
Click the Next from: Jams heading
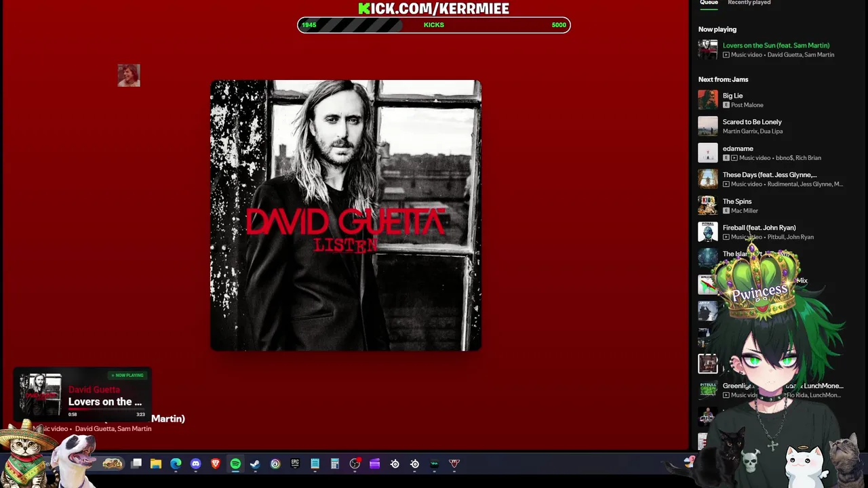pyautogui.click(x=724, y=79)
